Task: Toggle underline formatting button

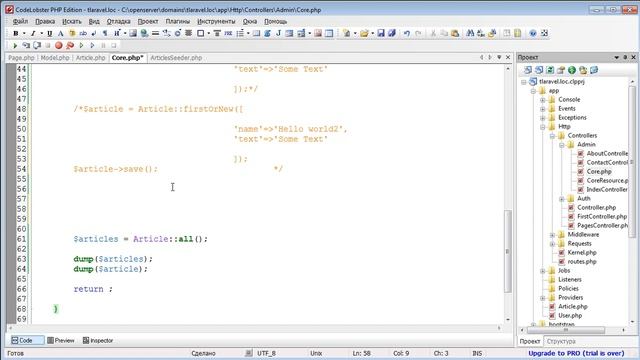Action: [x=50, y=33]
